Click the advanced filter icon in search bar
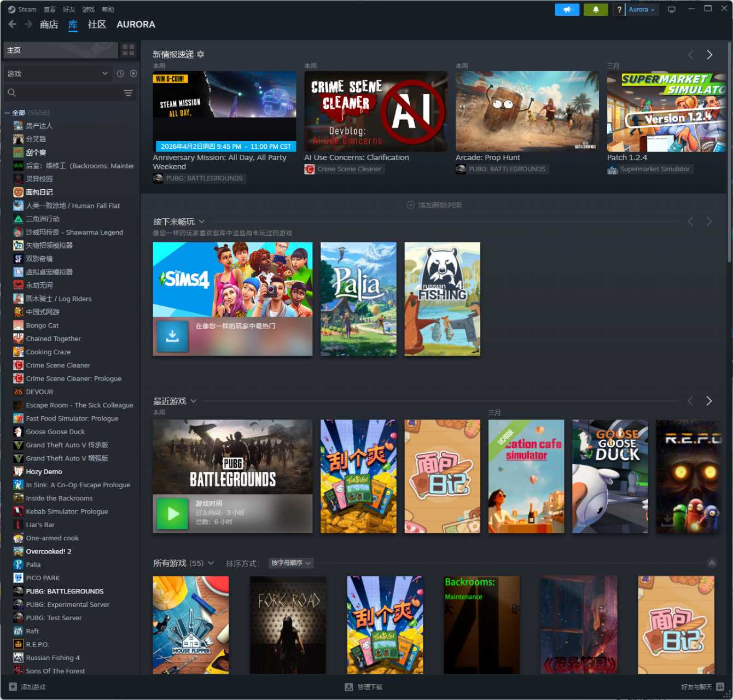Image resolution: width=733 pixels, height=700 pixels. pos(128,93)
